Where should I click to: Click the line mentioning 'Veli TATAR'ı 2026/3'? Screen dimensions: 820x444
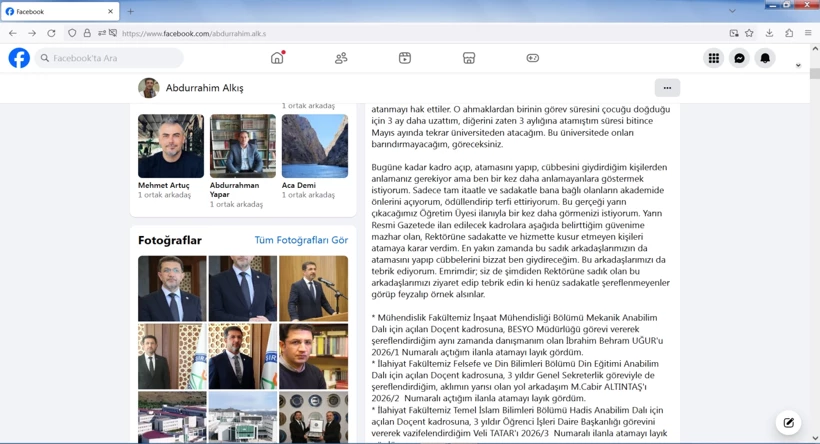pyautogui.click(x=519, y=433)
